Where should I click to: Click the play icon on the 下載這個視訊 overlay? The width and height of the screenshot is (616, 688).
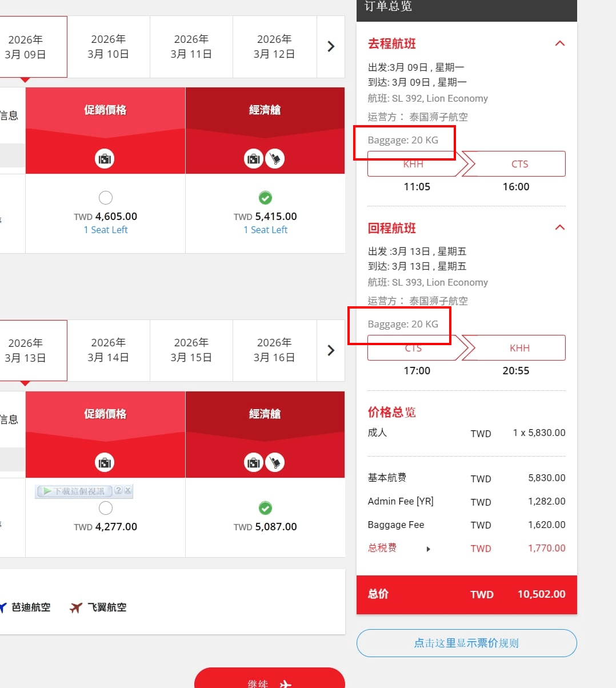(x=47, y=491)
